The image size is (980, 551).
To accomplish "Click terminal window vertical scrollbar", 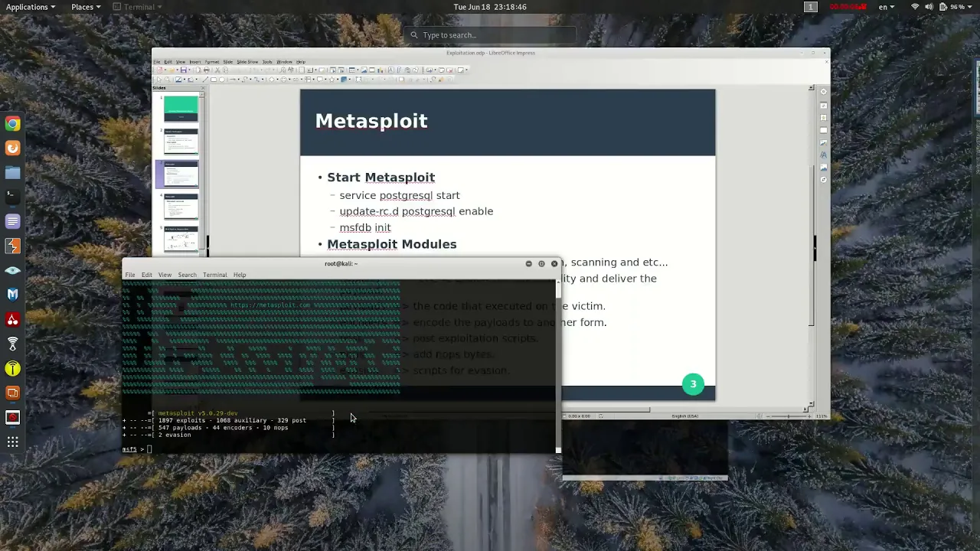I will tap(558, 367).
